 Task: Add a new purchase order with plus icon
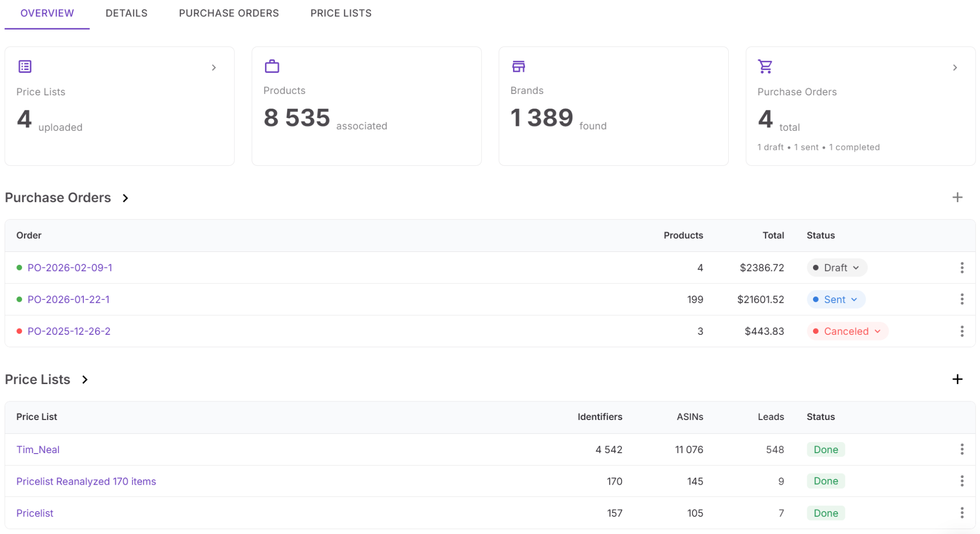click(x=957, y=197)
